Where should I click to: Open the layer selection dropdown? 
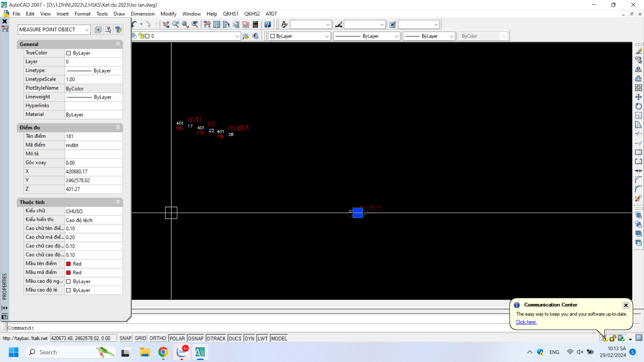click(x=237, y=36)
